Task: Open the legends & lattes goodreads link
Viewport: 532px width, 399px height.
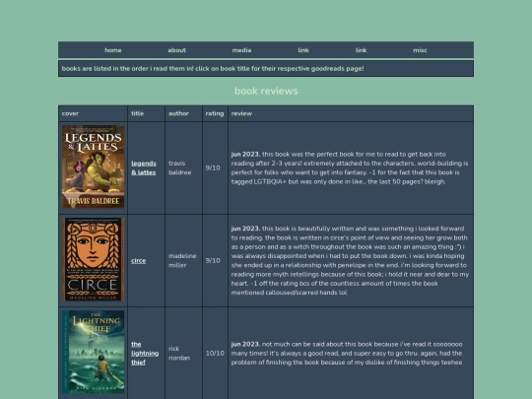Action: 144,167
